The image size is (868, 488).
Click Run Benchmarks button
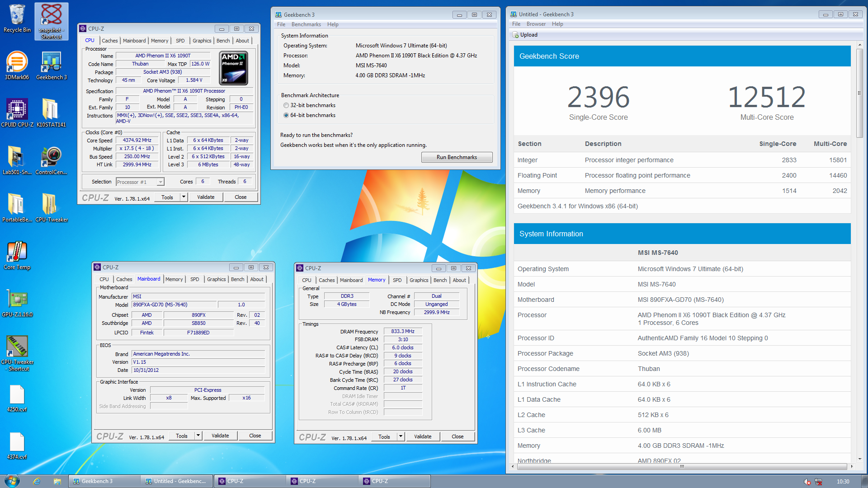coord(457,157)
